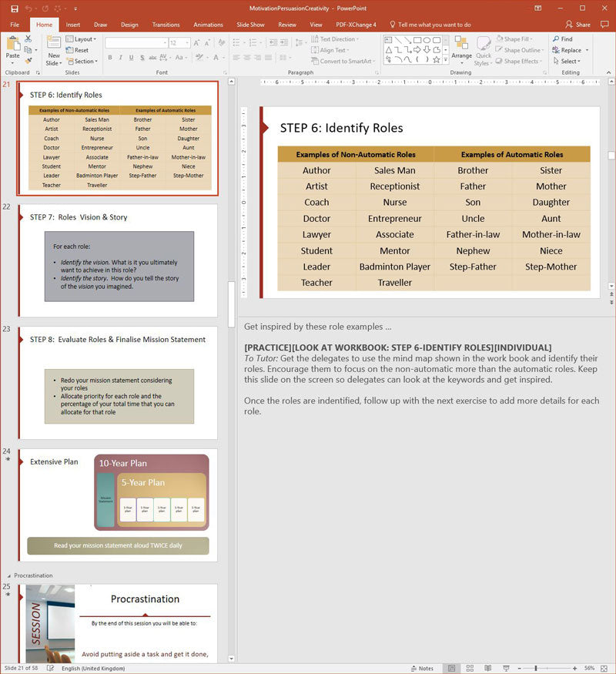Screen dimensions: 616x674
Task: Click Clear All Formatting icon
Action: [x=222, y=43]
